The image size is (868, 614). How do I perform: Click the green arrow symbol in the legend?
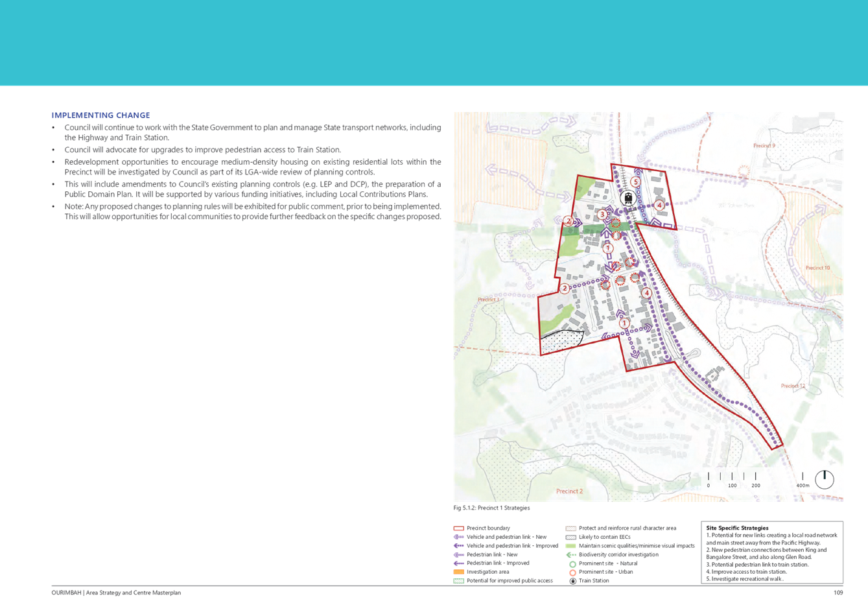pos(571,555)
